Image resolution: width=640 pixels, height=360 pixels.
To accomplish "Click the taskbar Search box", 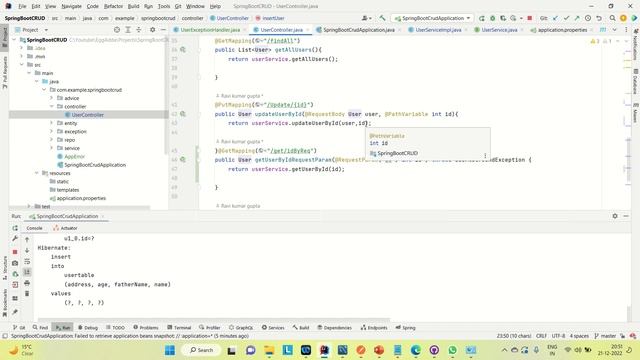I will (x=201, y=350).
